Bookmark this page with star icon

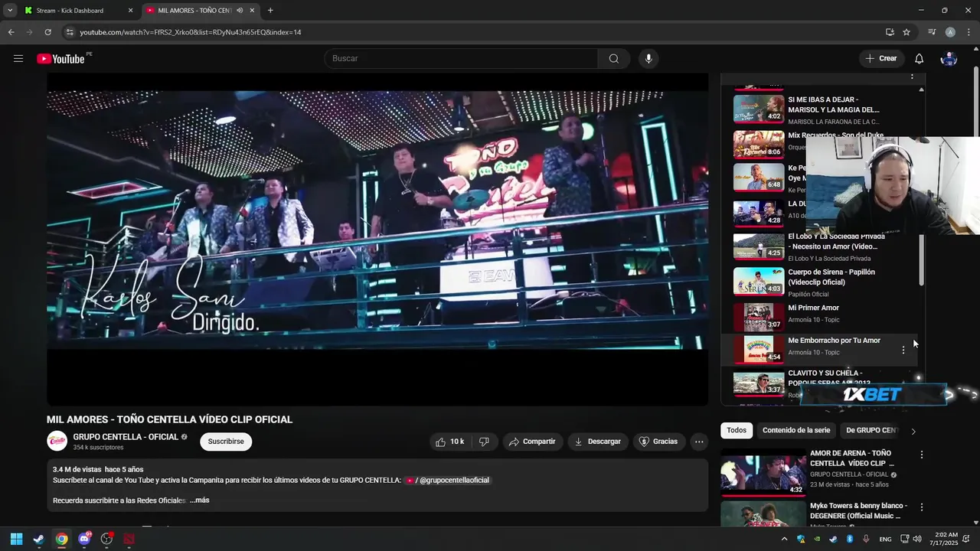906,32
